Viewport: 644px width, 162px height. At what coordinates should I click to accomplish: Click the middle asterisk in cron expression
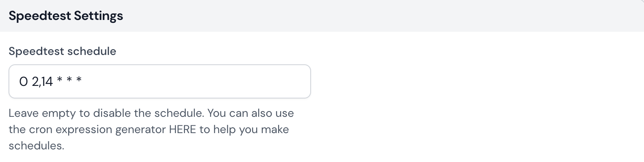[x=69, y=80]
